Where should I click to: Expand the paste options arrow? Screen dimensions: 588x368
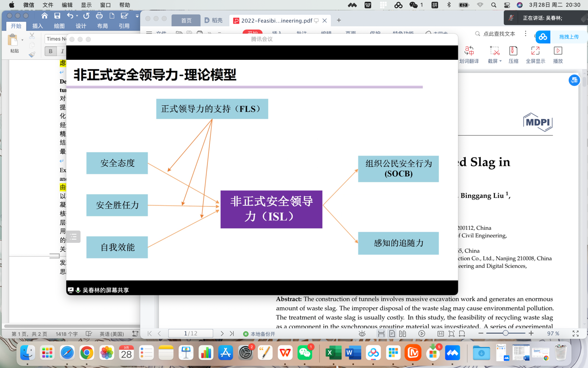click(x=22, y=40)
